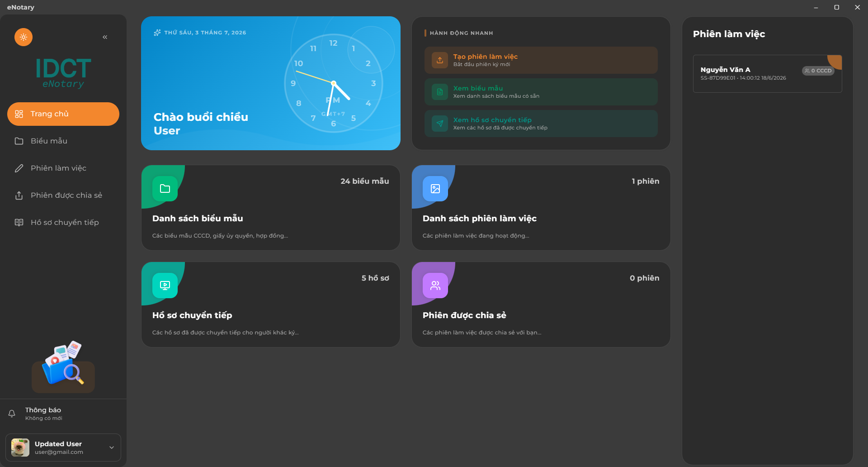Go to Phiên làm việc in sidebar
The width and height of the screenshot is (868, 467).
(63, 168)
